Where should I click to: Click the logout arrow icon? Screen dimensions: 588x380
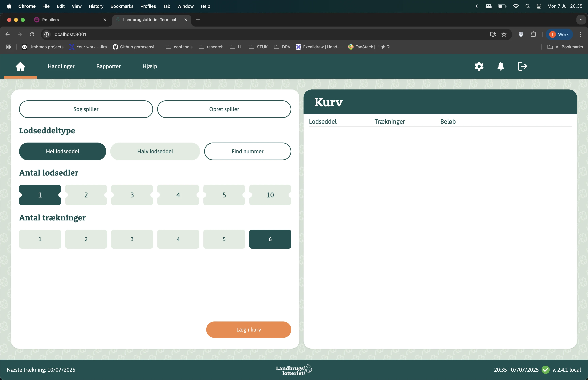tap(522, 66)
